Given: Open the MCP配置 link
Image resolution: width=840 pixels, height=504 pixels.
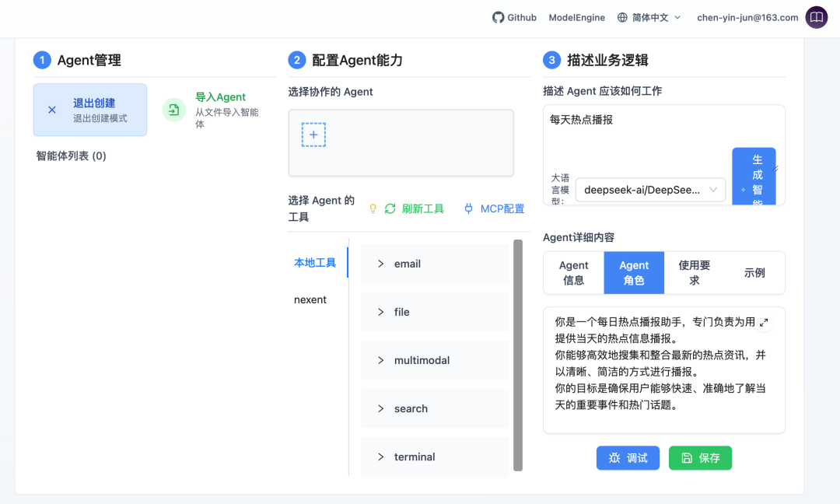Looking at the screenshot, I should 494,209.
